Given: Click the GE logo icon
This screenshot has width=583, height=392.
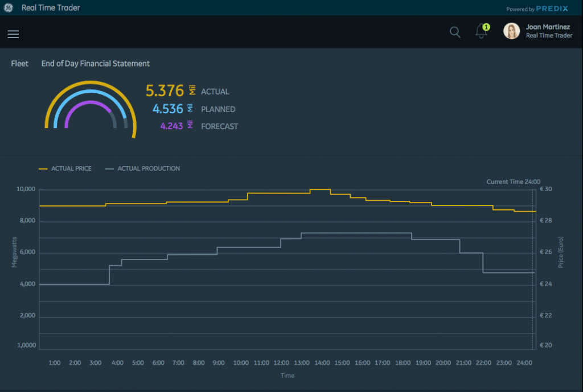Looking at the screenshot, I should pyautogui.click(x=8, y=8).
